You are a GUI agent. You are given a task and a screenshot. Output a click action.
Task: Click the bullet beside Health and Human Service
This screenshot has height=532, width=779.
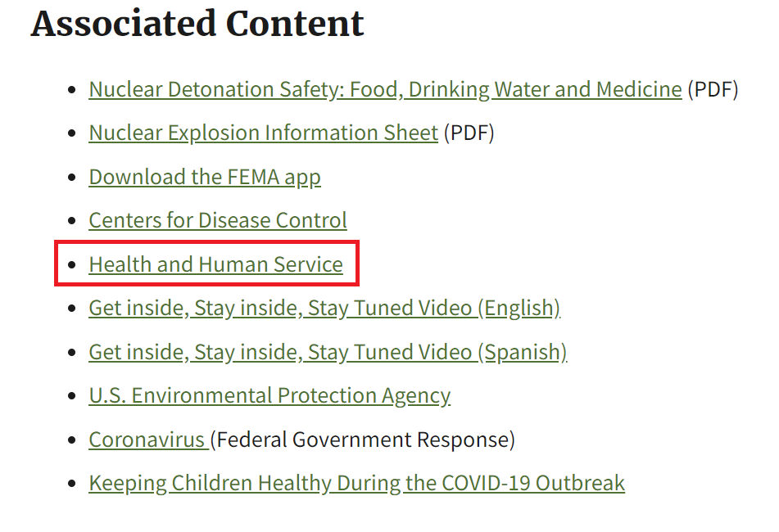tap(71, 264)
